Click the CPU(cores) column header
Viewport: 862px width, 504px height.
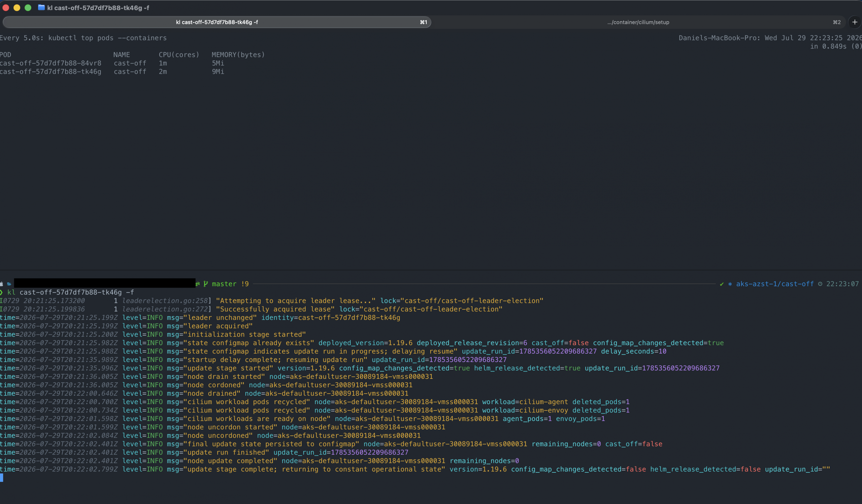pyautogui.click(x=179, y=55)
